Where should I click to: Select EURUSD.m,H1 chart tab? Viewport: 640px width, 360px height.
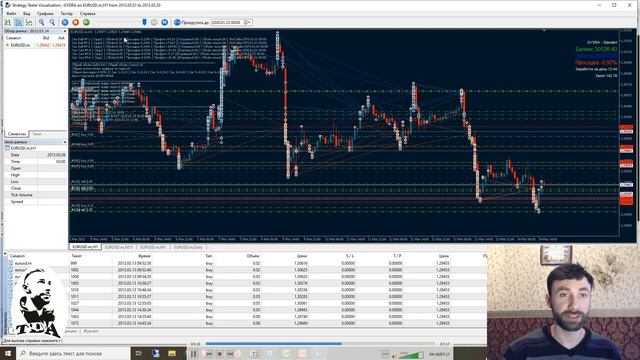point(85,247)
